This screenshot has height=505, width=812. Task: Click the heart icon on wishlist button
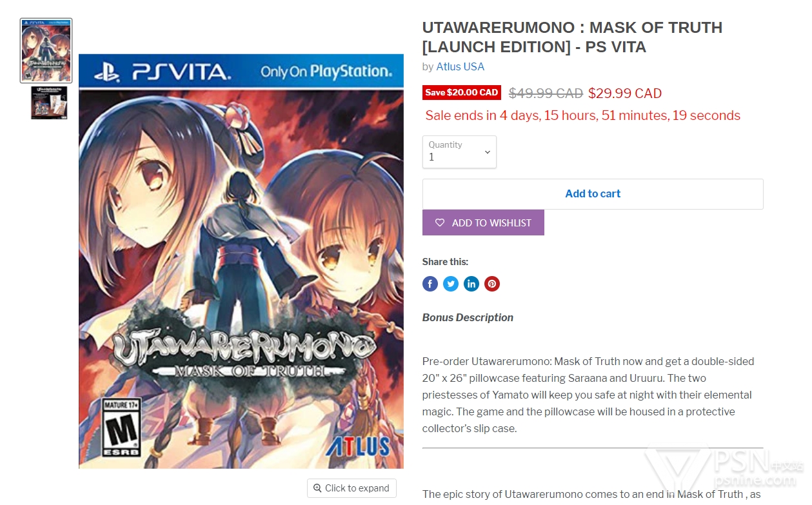tap(440, 223)
